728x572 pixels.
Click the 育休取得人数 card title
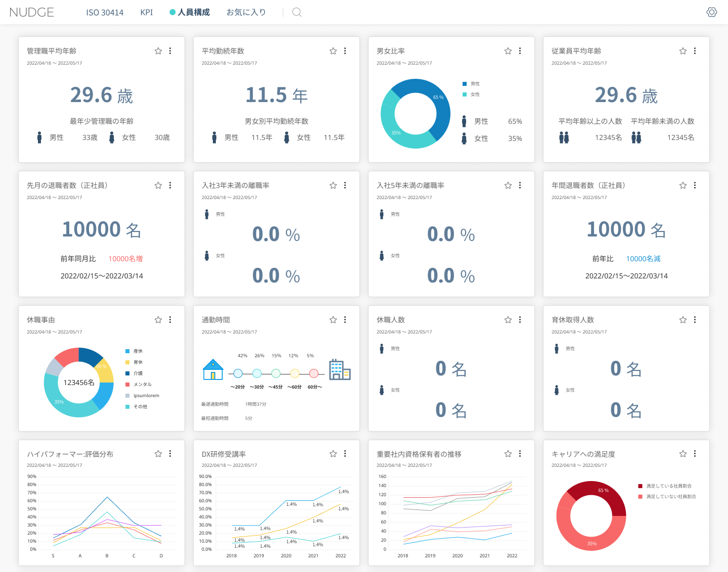pyautogui.click(x=573, y=320)
